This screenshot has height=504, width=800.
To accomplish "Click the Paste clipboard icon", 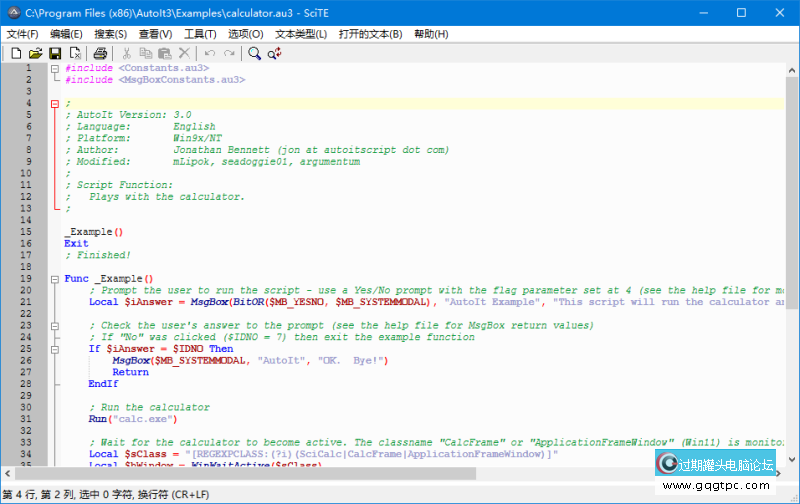I will point(165,53).
